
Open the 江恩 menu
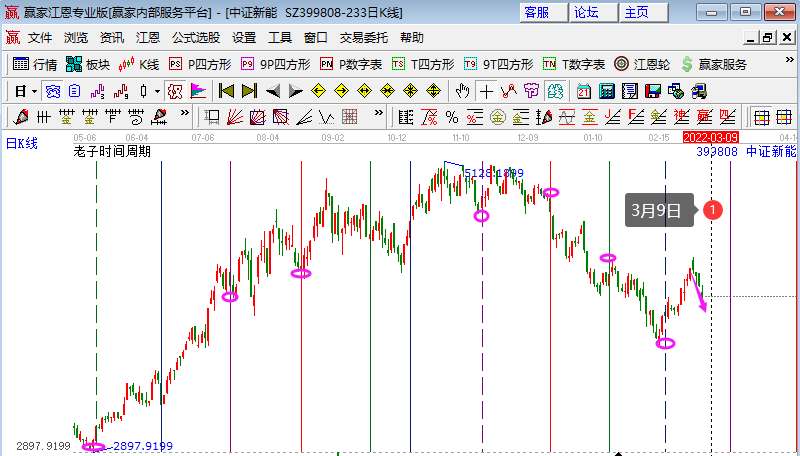coord(148,38)
